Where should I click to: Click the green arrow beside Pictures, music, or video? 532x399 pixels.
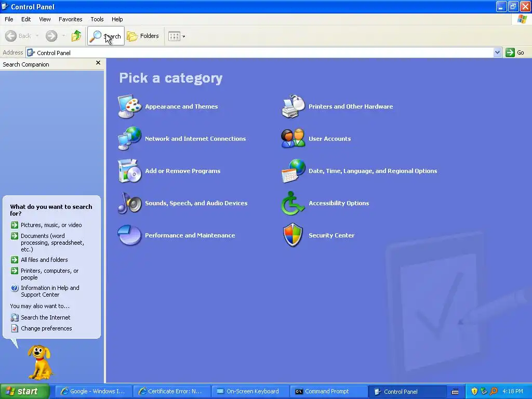coord(15,225)
